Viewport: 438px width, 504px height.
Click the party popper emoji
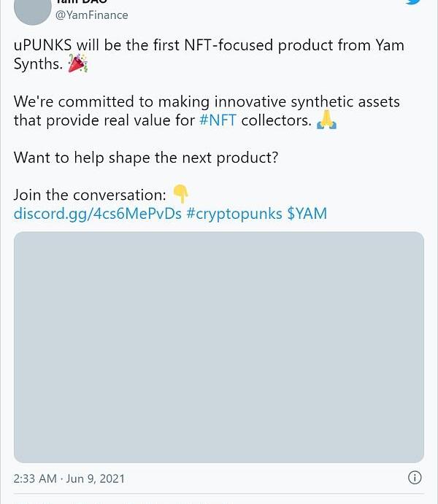(x=77, y=64)
